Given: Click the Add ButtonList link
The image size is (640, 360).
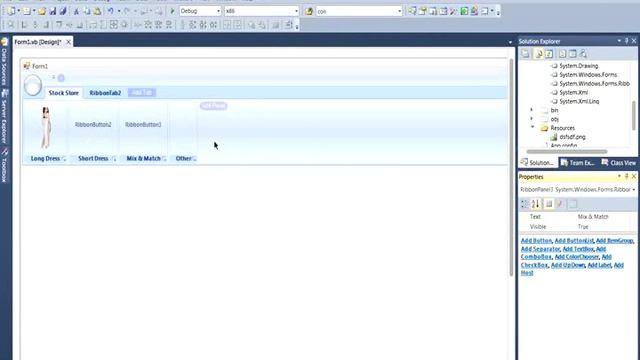Looking at the screenshot, I should pyautogui.click(x=573, y=241).
